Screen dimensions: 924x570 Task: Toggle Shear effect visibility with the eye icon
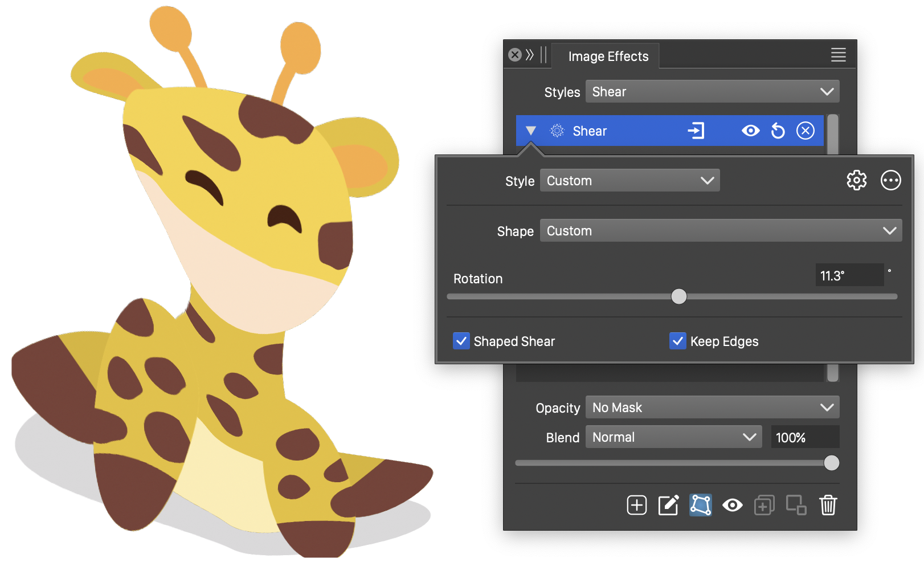point(750,131)
